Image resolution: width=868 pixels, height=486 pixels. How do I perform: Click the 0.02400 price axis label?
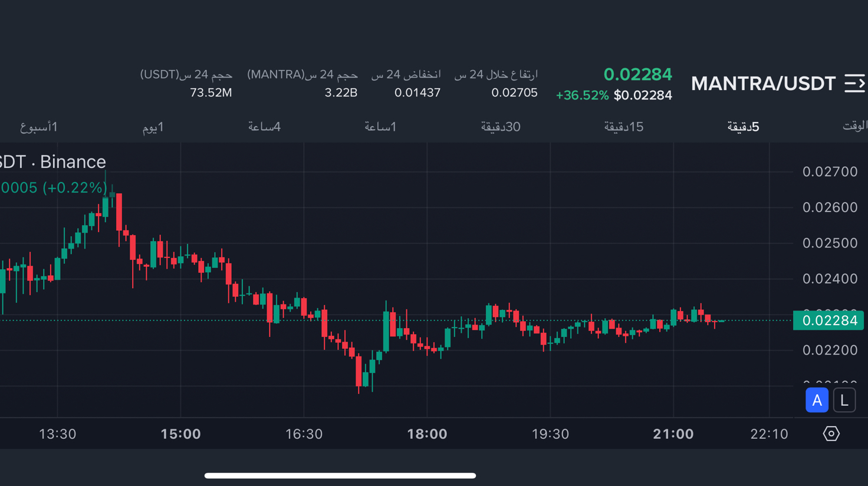(830, 279)
